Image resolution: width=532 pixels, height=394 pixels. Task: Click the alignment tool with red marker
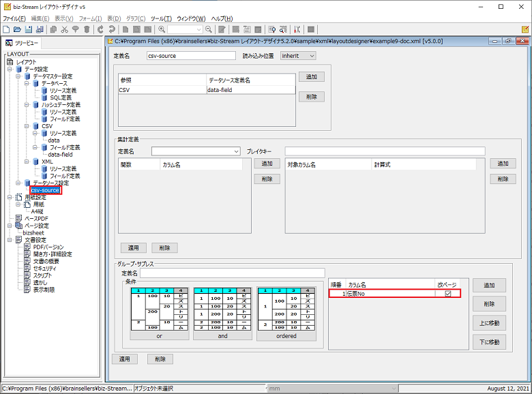(x=297, y=29)
